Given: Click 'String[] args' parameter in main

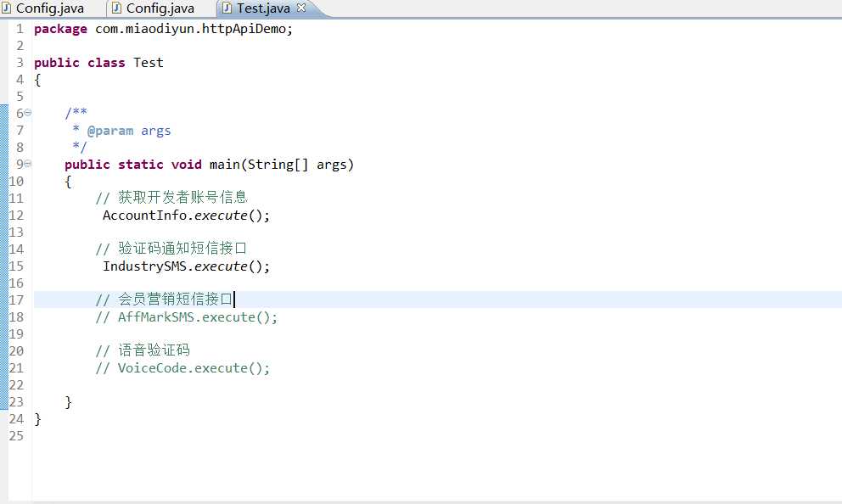Looking at the screenshot, I should [x=297, y=165].
